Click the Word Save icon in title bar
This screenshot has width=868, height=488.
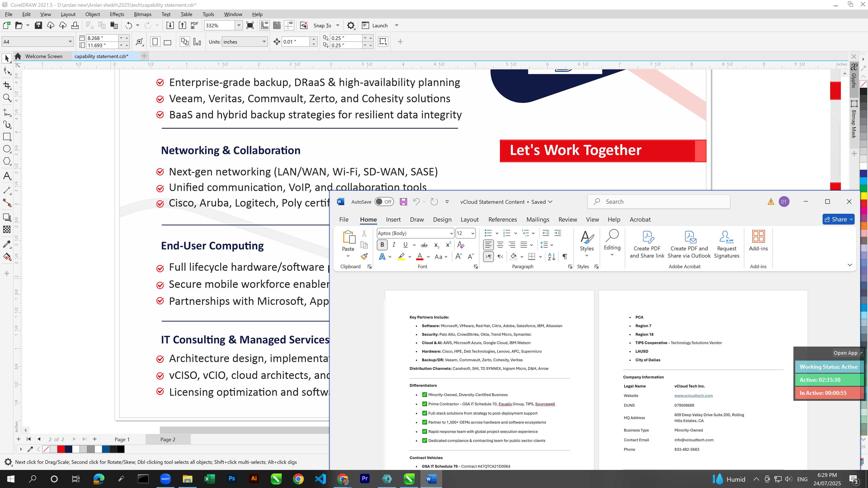click(403, 202)
